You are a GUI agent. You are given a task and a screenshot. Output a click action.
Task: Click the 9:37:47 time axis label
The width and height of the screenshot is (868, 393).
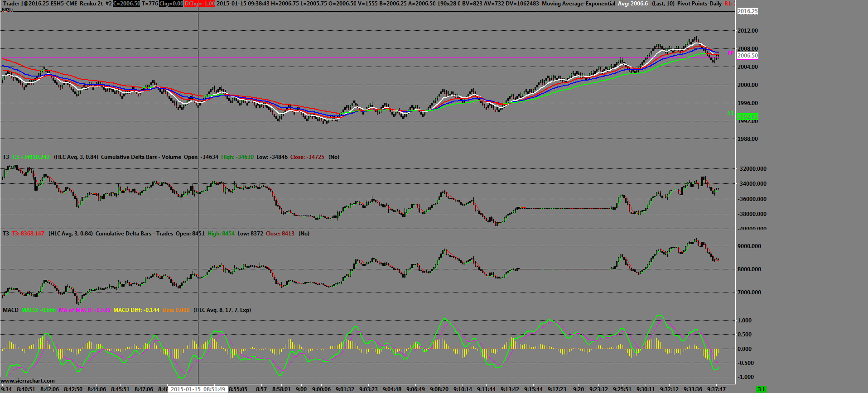coord(717,389)
